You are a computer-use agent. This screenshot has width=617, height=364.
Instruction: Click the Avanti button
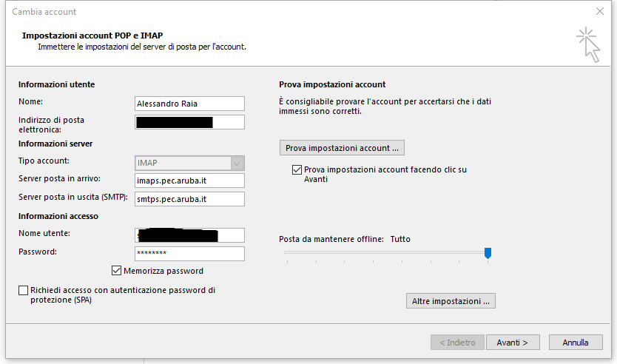click(x=513, y=343)
